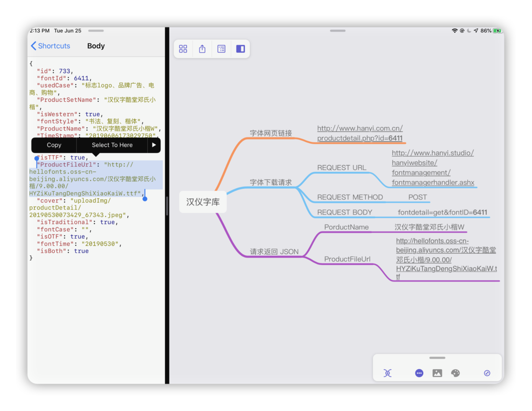Open the hanyi.com.cn productdetail link
Viewport: 532px width, 411px height.
click(x=360, y=133)
